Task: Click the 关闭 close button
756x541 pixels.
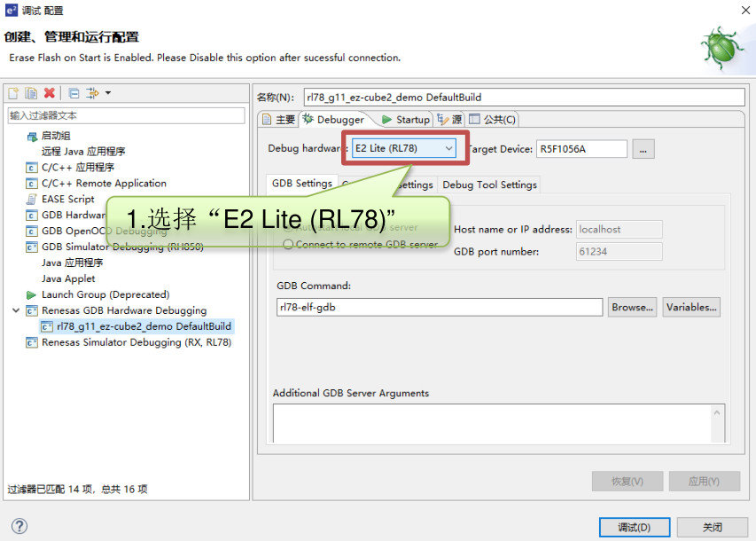Action: pos(712,528)
